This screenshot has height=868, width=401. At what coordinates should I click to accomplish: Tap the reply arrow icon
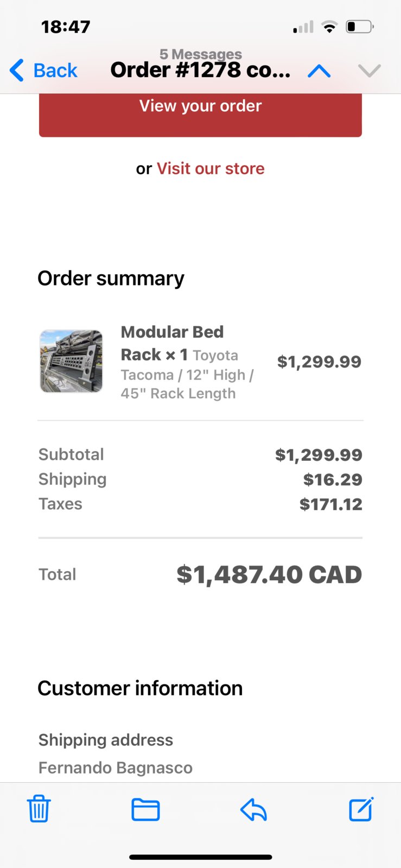(253, 810)
